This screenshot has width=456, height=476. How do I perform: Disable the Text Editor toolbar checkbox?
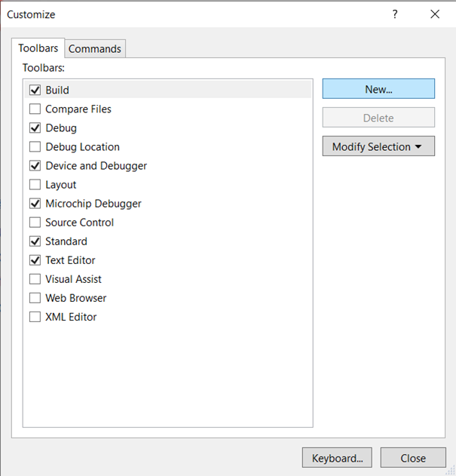tap(35, 260)
